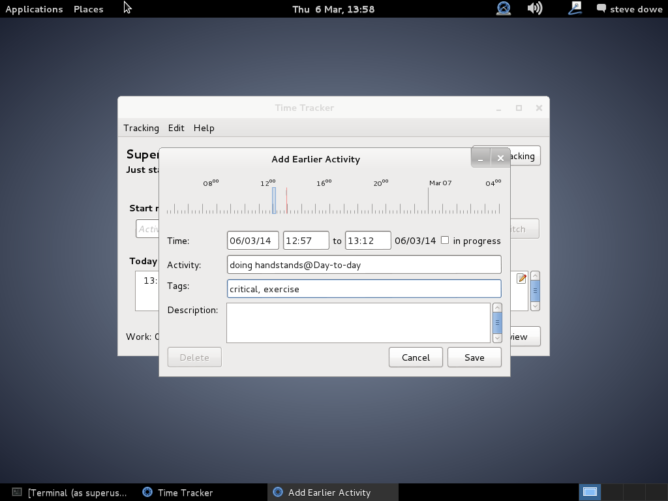Cancel the Add Earlier Activity dialog

(x=415, y=357)
